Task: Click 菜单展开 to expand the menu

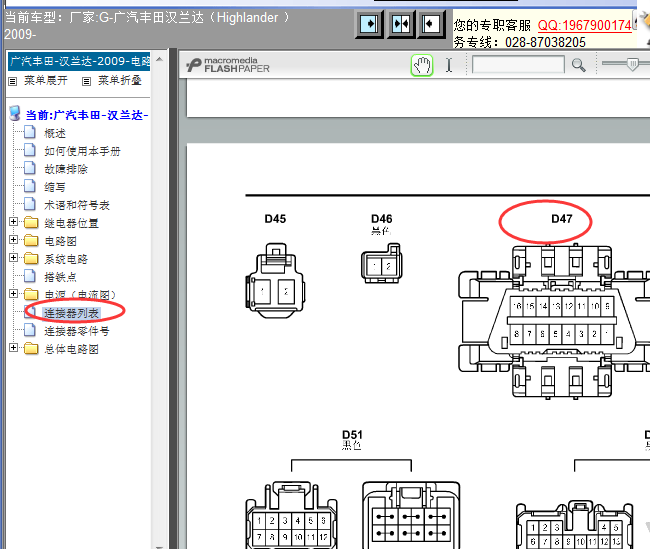Action: 46,80
